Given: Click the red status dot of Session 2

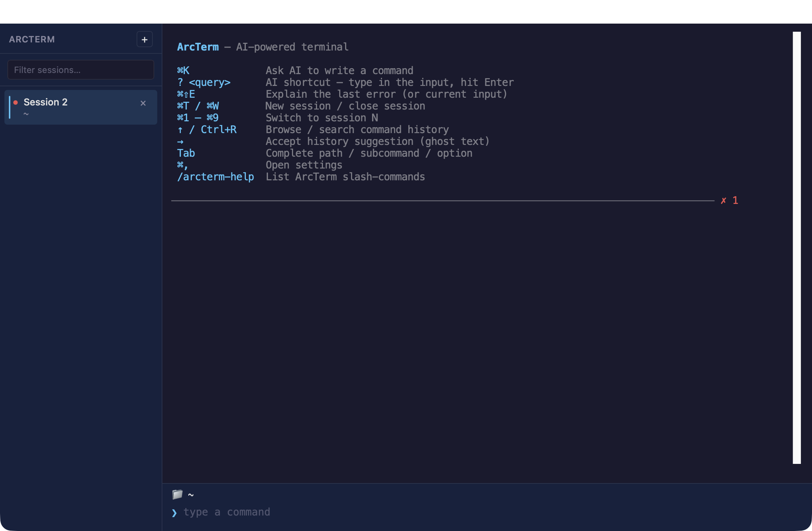Looking at the screenshot, I should click(x=16, y=103).
